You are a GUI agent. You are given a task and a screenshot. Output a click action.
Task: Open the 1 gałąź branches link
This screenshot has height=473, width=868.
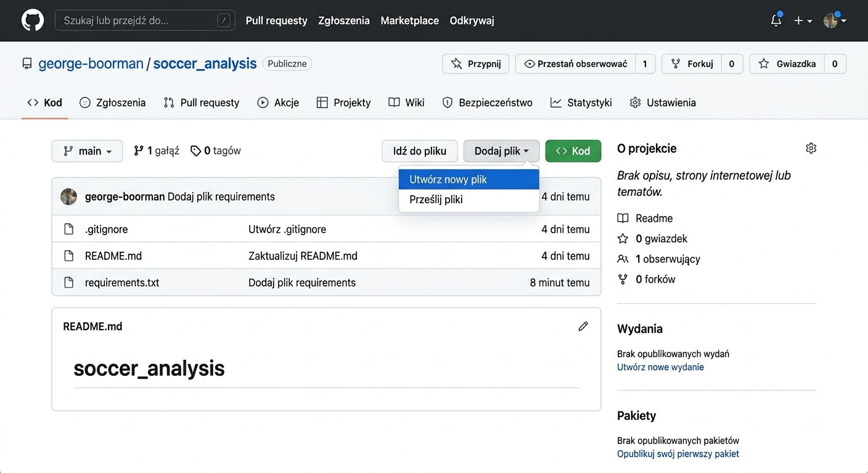[x=157, y=150]
